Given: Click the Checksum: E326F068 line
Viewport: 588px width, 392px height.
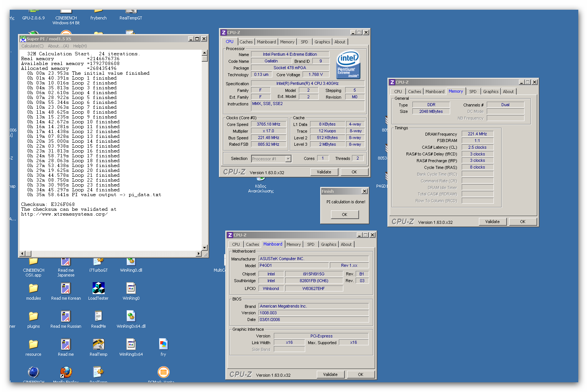Looking at the screenshot, I should pos(48,204).
